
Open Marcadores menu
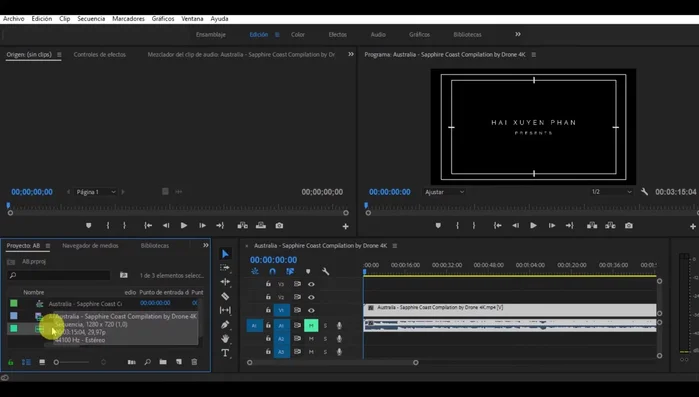pyautogui.click(x=128, y=19)
